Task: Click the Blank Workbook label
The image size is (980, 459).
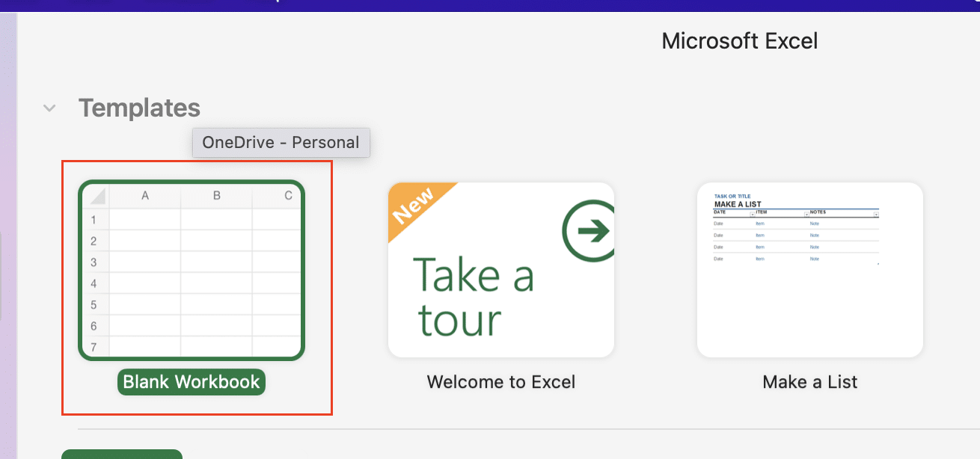Action: pos(192,382)
